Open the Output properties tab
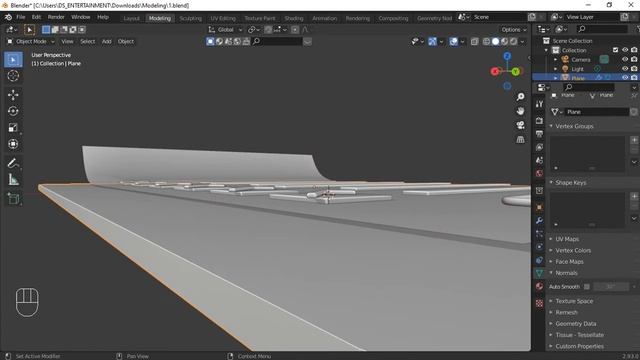640x360 pixels. point(539,134)
